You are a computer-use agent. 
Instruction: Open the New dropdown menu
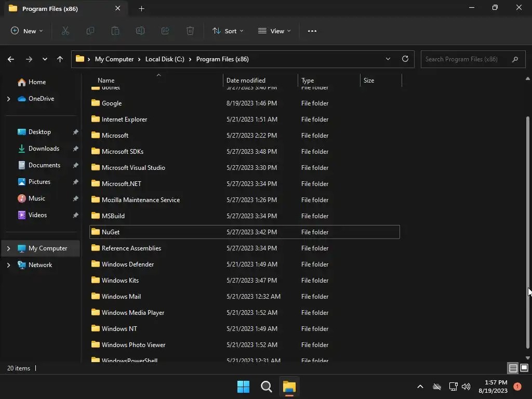(x=27, y=31)
